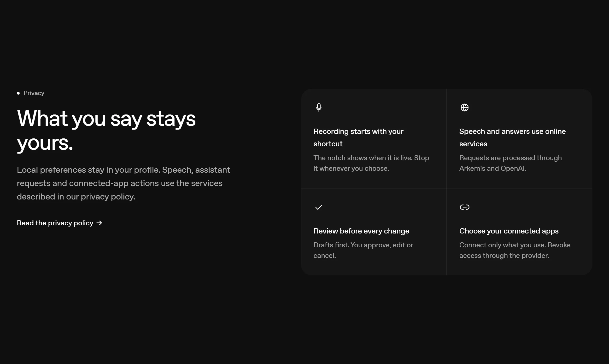Click the described in our privacy policy sentence

coord(76,196)
